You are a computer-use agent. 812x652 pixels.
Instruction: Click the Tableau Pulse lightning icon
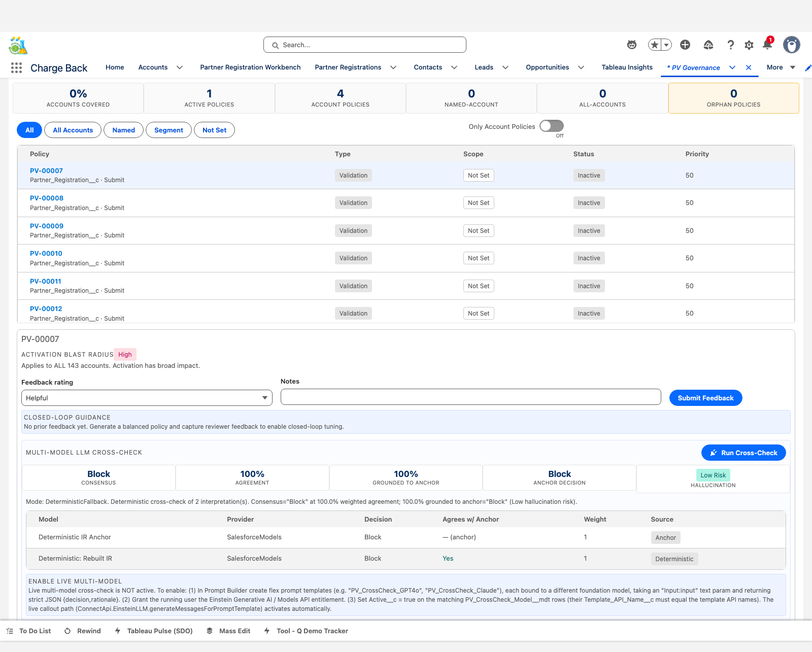[118, 631]
